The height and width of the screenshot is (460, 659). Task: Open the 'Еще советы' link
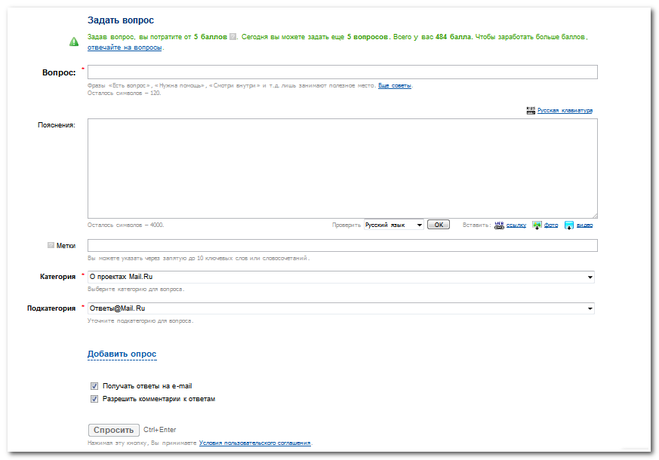point(394,85)
